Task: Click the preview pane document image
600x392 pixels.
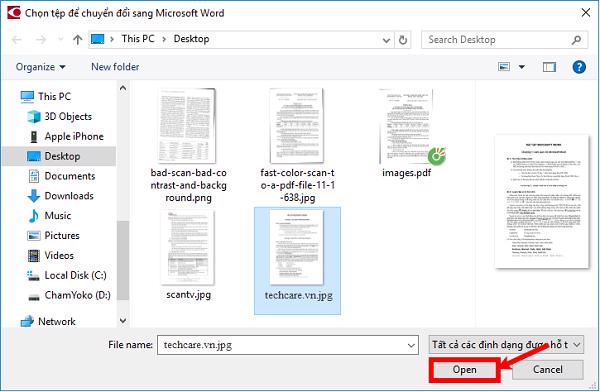Action: (541, 201)
